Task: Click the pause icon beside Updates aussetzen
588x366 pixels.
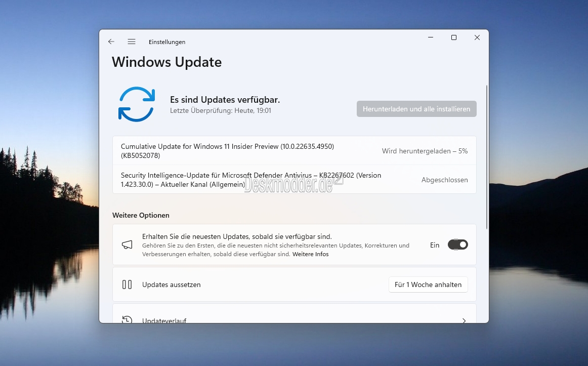Action: (x=127, y=284)
